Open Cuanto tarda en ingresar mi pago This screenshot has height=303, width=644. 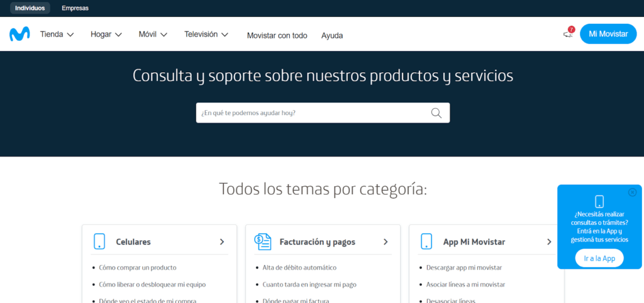(309, 284)
